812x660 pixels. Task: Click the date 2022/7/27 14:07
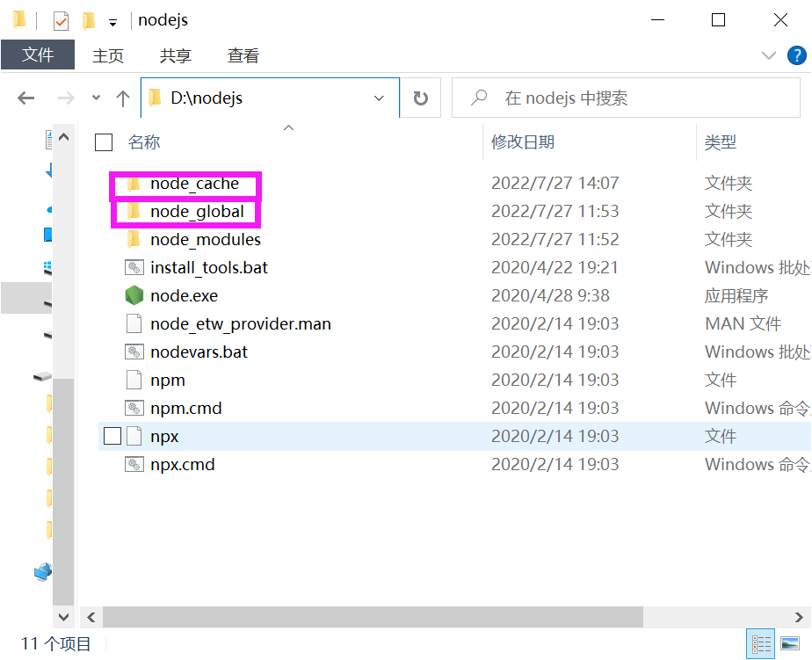pyautogui.click(x=555, y=183)
